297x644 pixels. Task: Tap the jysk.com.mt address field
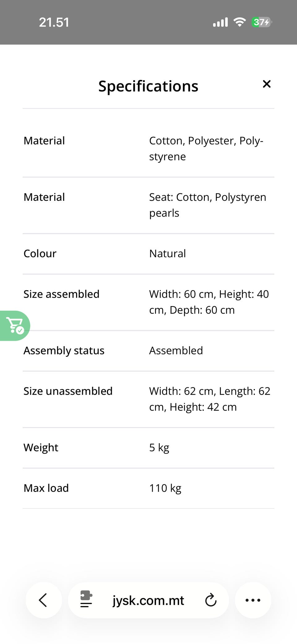pos(148,600)
